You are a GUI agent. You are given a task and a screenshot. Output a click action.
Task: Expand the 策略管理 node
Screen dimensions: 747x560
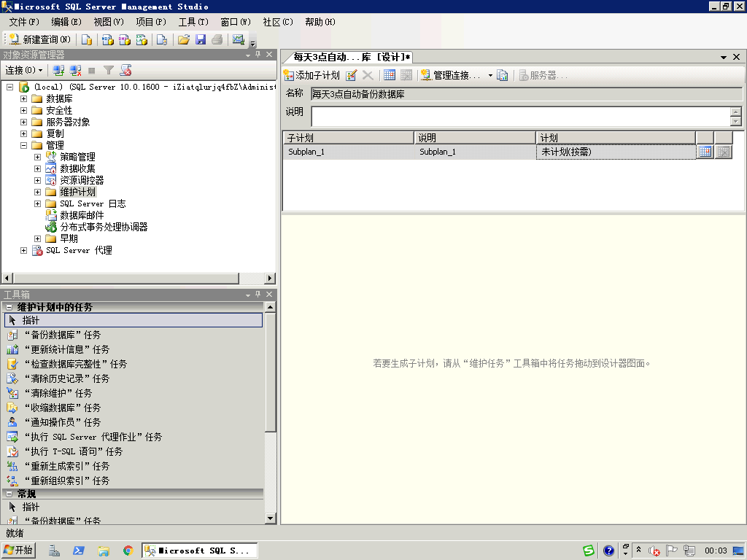(37, 157)
